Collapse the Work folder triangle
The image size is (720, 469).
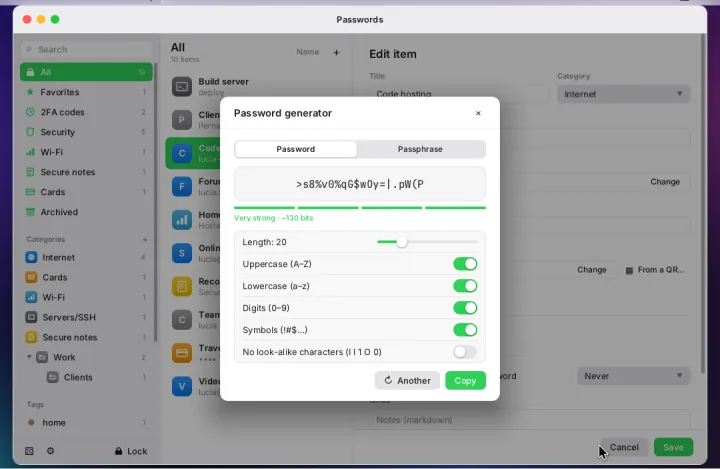pos(29,357)
